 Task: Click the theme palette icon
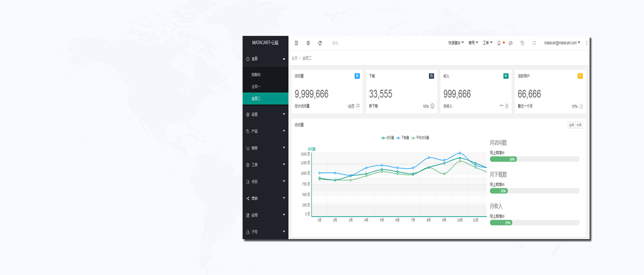511,43
